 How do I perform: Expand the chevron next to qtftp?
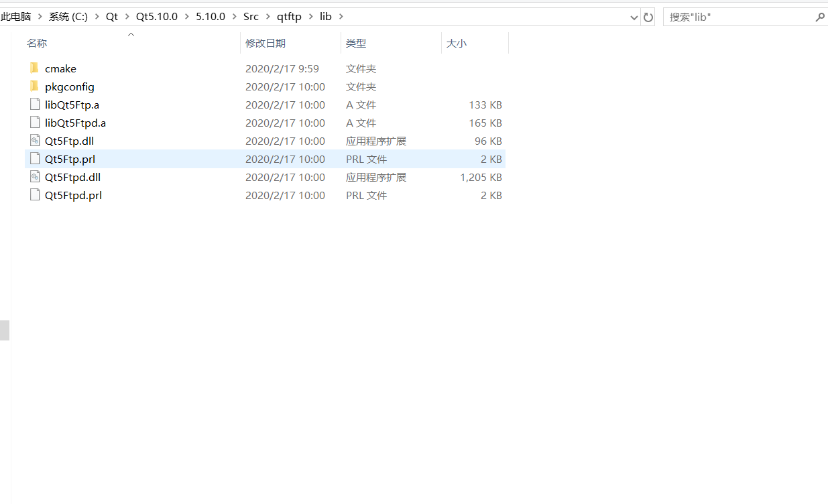(309, 16)
